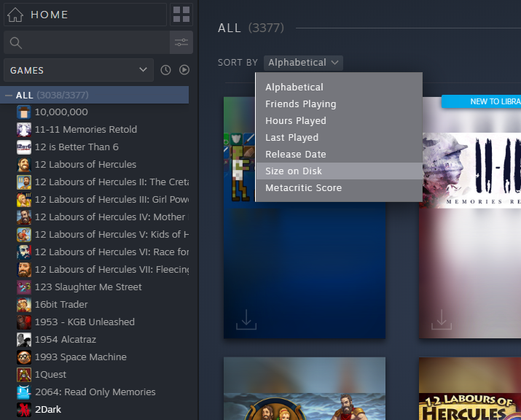Image resolution: width=521 pixels, height=420 pixels.
Task: Click the 1Quest game icon
Action: pos(24,375)
